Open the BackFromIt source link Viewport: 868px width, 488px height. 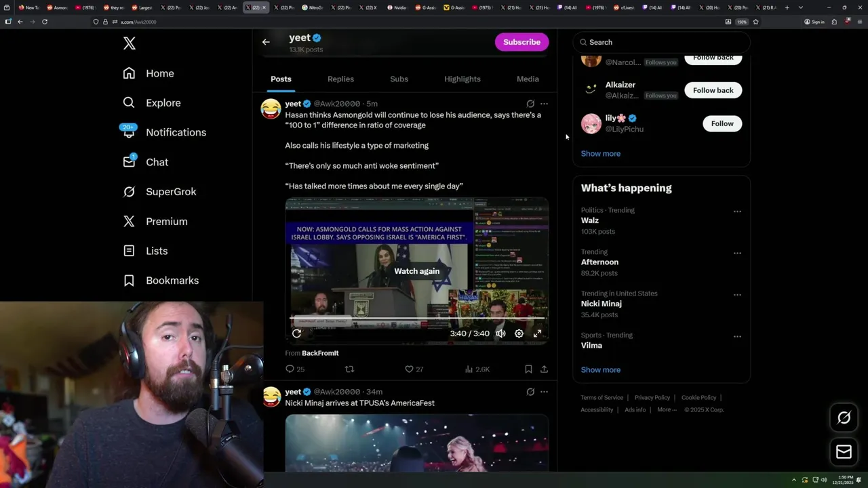(x=320, y=353)
